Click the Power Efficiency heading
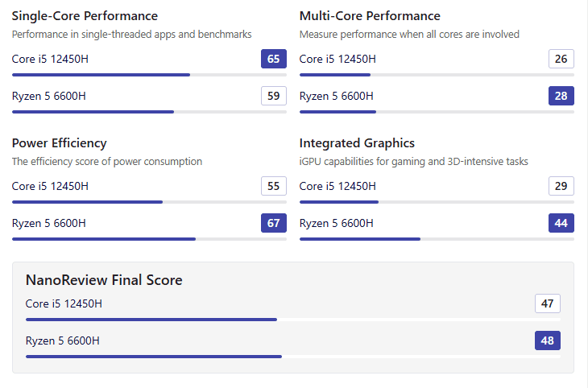588x388 pixels. coord(59,143)
